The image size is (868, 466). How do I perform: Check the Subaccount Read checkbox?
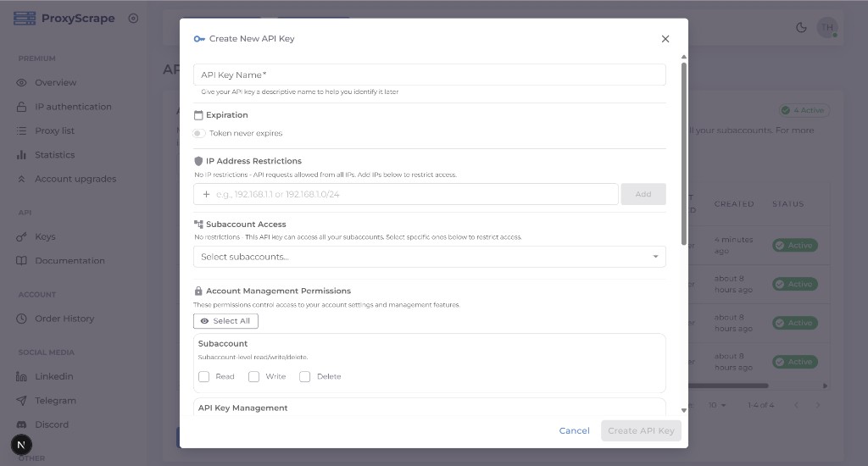pyautogui.click(x=203, y=376)
